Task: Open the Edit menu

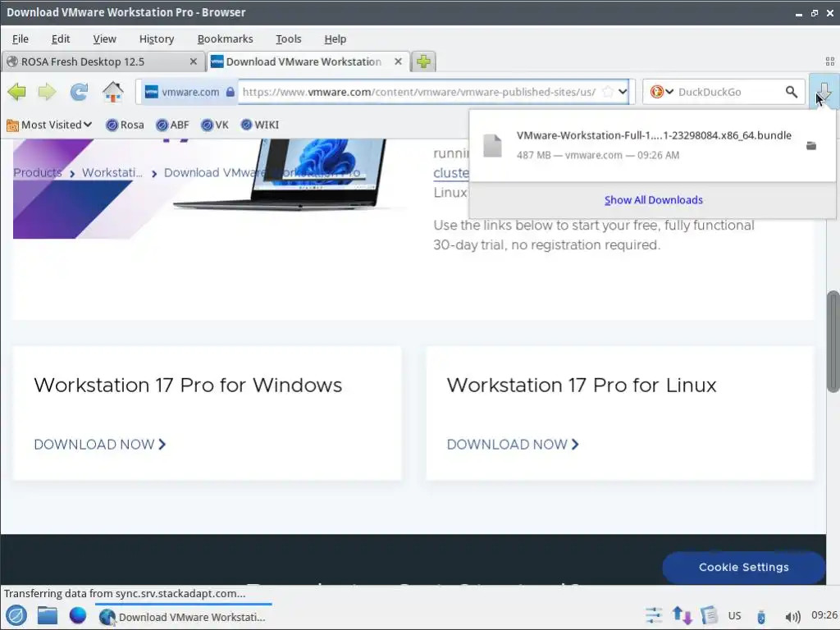Action: (61, 39)
